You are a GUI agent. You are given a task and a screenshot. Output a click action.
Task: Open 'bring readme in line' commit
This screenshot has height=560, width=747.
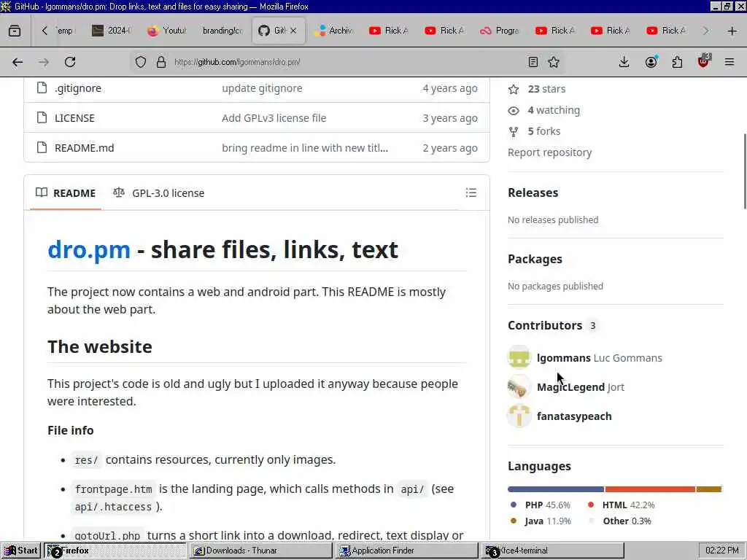coord(305,147)
